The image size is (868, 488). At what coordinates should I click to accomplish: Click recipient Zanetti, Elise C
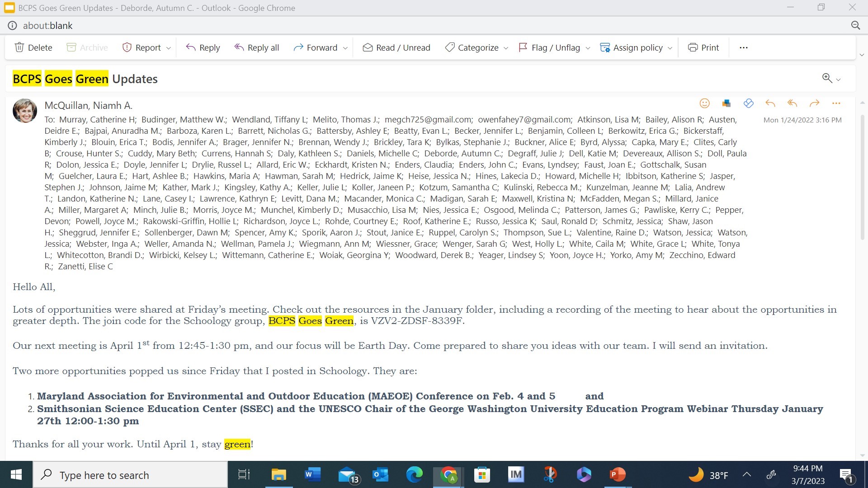(x=85, y=267)
